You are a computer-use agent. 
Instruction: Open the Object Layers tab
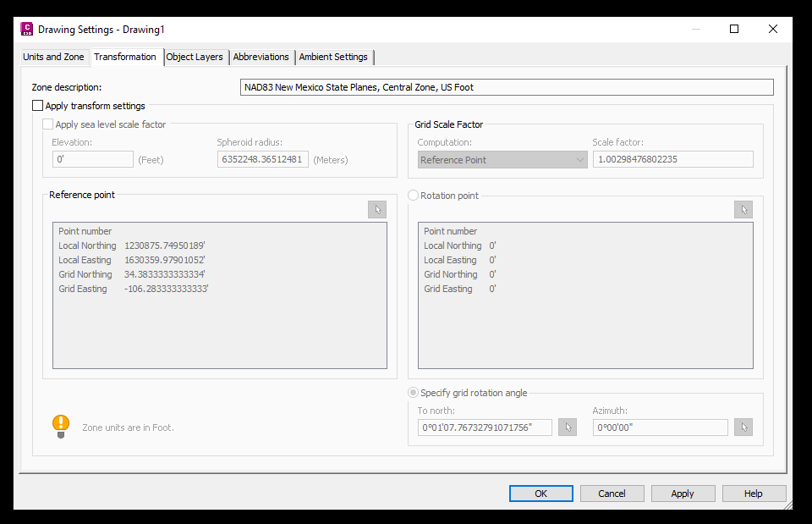point(195,57)
